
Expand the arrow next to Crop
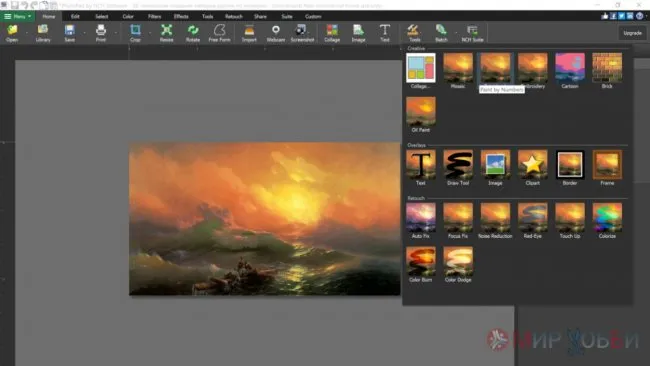coord(150,33)
